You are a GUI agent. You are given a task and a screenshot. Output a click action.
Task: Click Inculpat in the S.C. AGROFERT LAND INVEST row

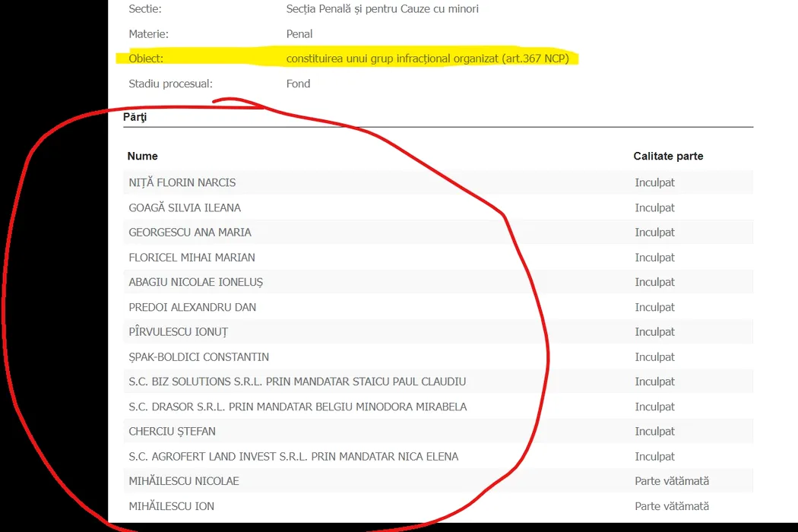654,457
